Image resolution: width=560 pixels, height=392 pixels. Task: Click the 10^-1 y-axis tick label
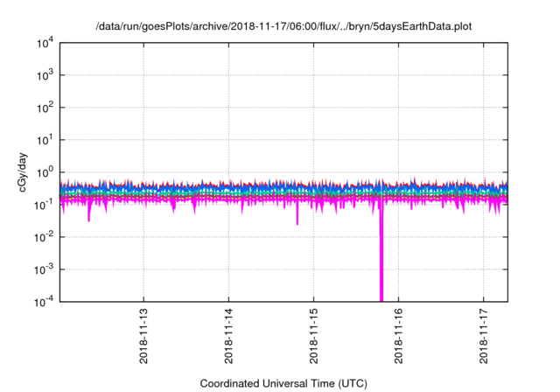pos(44,205)
